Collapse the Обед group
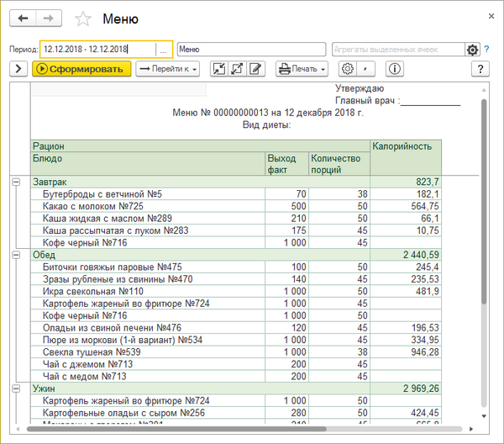 [16, 254]
